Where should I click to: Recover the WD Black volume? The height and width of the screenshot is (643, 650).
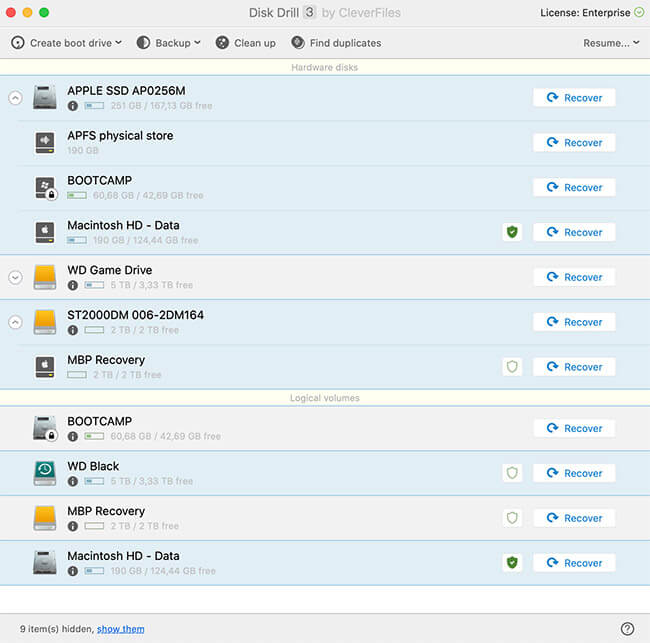tap(574, 473)
